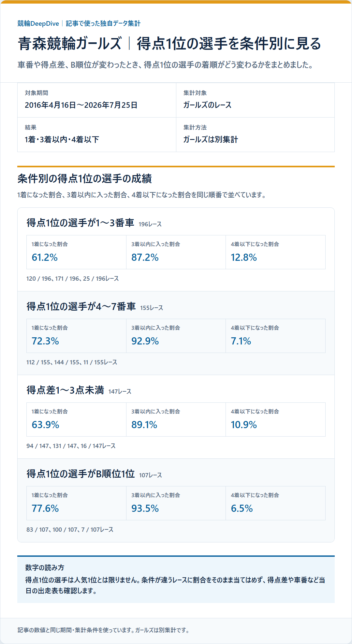This screenshot has width=352, height=644.
Task: Click the 対象期間 label
Action: pos(37,93)
